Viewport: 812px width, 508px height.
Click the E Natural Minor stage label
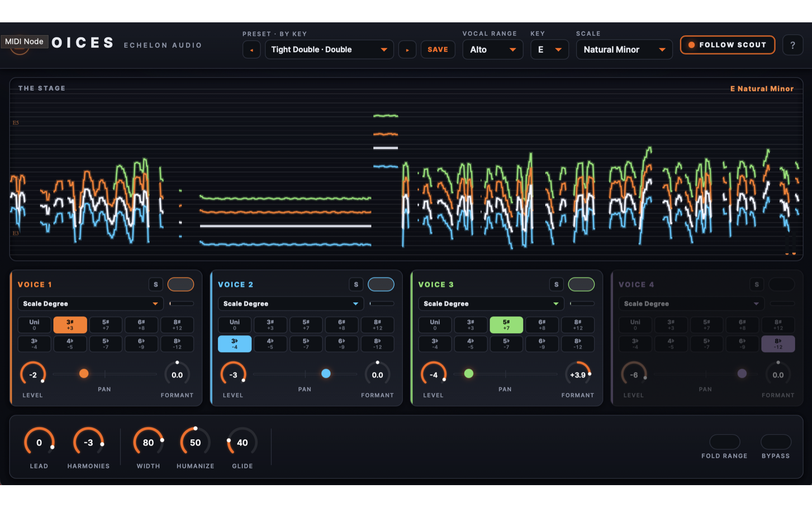(x=762, y=89)
